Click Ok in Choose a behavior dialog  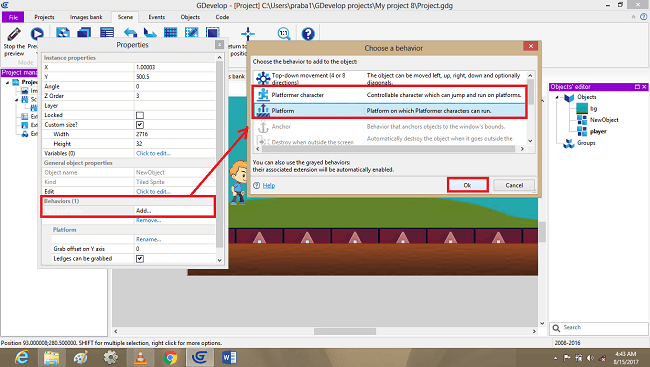(x=467, y=185)
